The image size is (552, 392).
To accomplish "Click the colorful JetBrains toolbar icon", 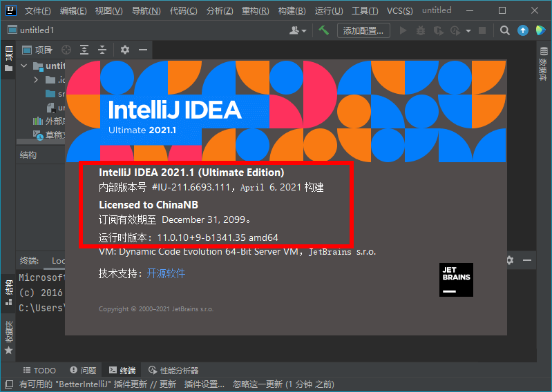I will pyautogui.click(x=541, y=30).
